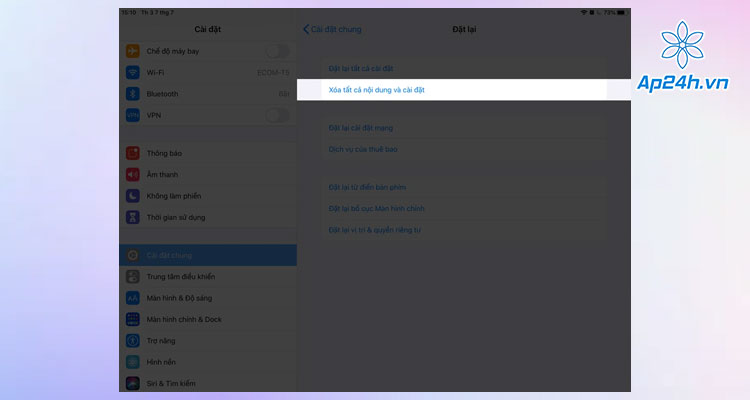
Task: Tap the Wi-Fi icon in sidebar
Action: tap(132, 72)
